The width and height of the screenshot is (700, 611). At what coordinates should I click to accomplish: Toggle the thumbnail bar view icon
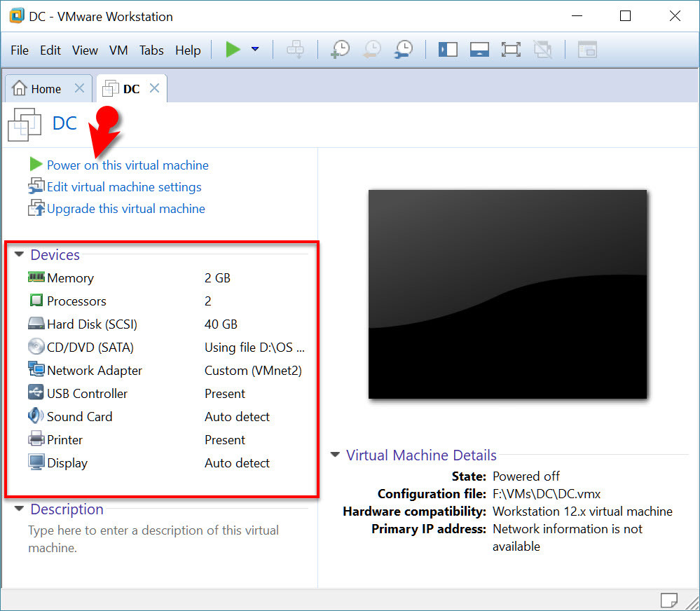pos(479,50)
